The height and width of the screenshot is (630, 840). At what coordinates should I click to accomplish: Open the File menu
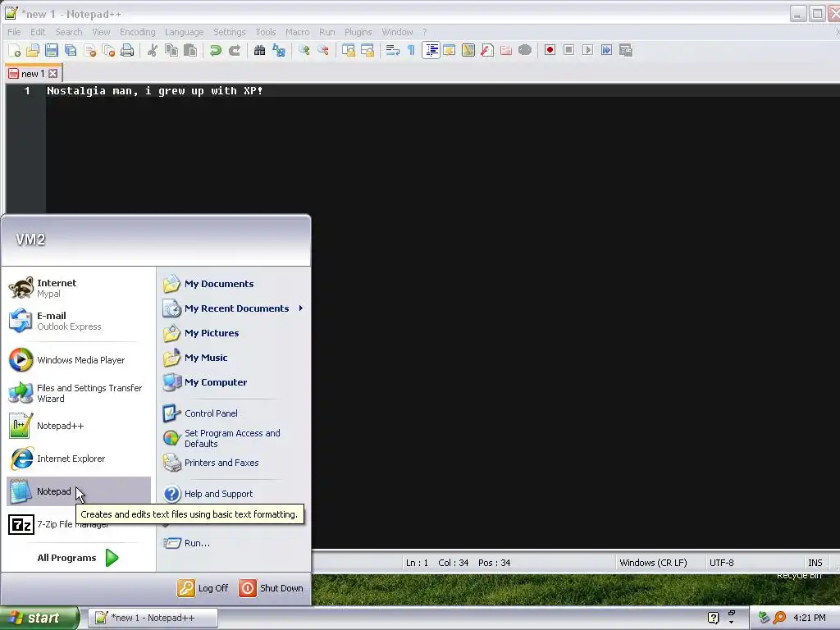[14, 32]
